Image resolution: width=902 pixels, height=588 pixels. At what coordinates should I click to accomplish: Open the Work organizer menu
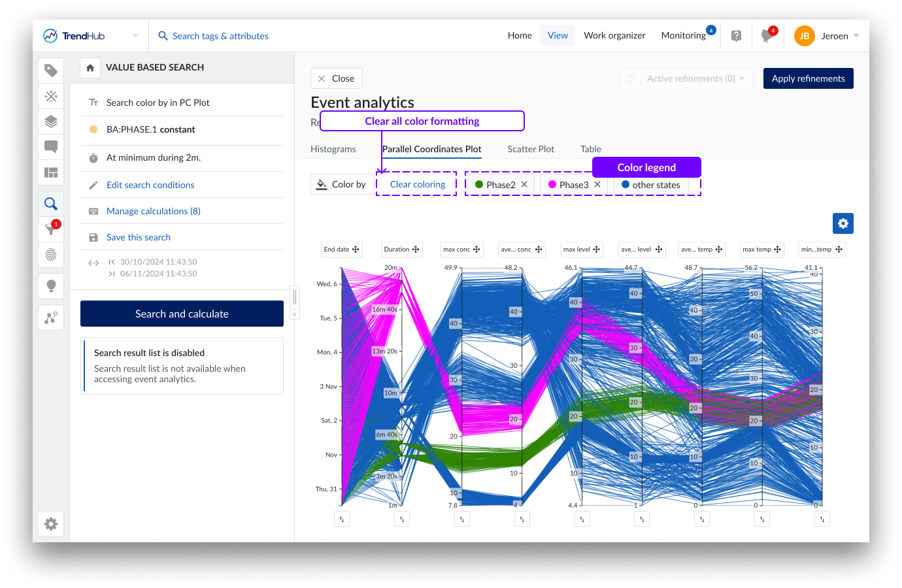614,36
